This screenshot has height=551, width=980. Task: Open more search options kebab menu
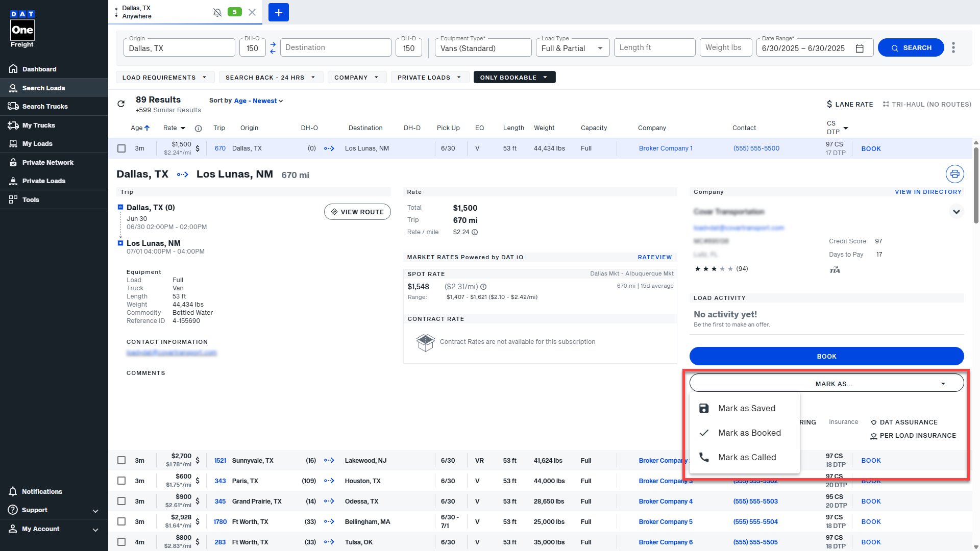[953, 47]
